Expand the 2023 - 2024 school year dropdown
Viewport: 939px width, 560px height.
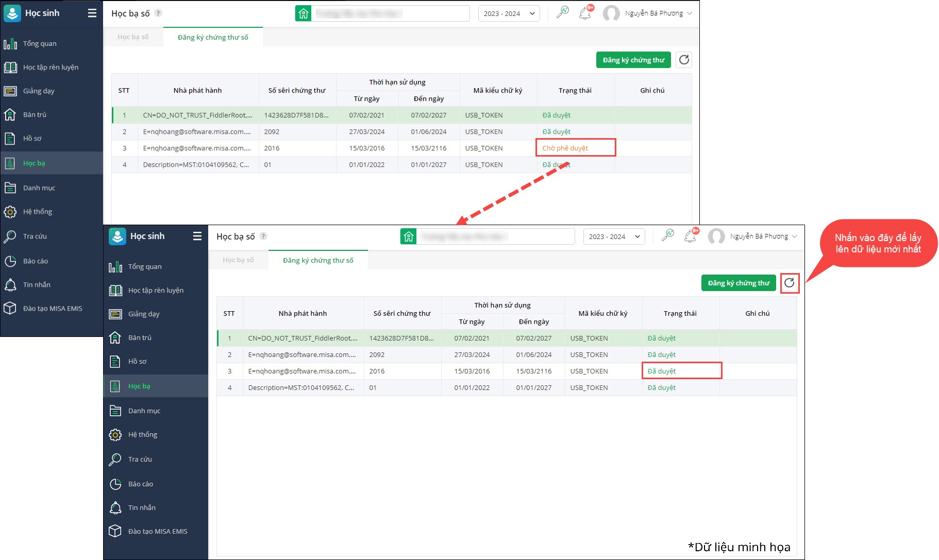(x=614, y=236)
